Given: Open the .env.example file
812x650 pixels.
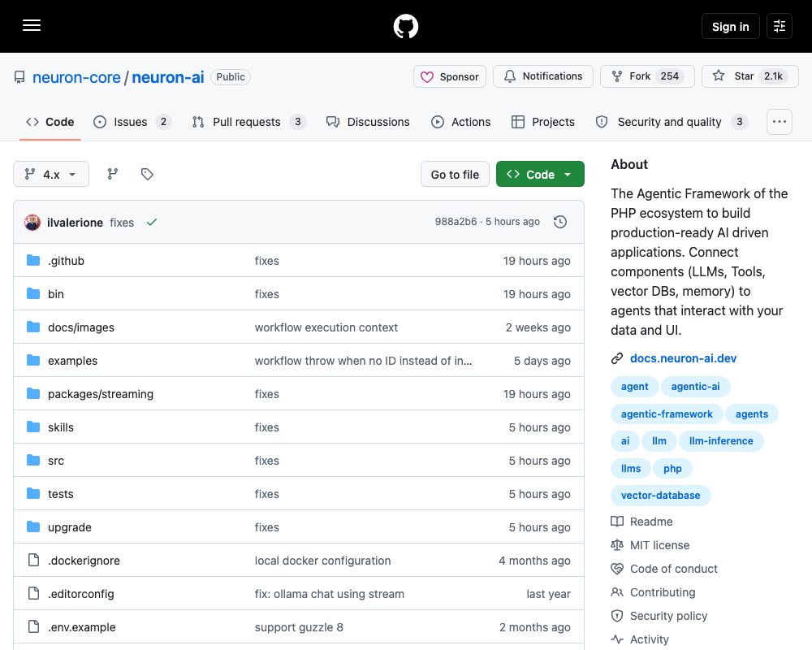Looking at the screenshot, I should 82,627.
